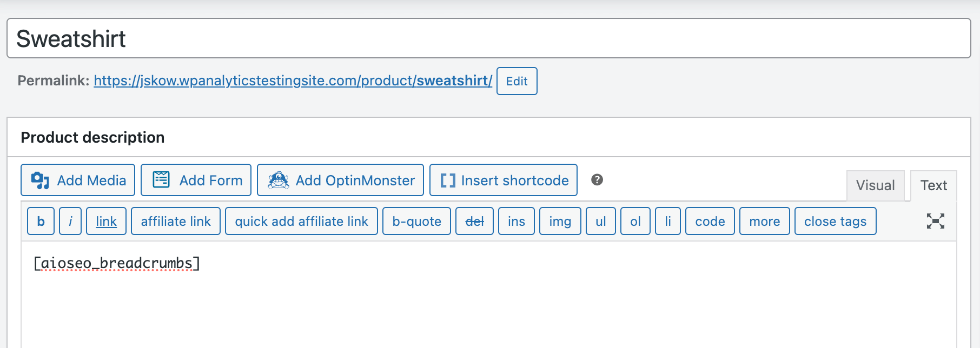
Task: Open the Add Media dialog
Action: click(x=77, y=180)
